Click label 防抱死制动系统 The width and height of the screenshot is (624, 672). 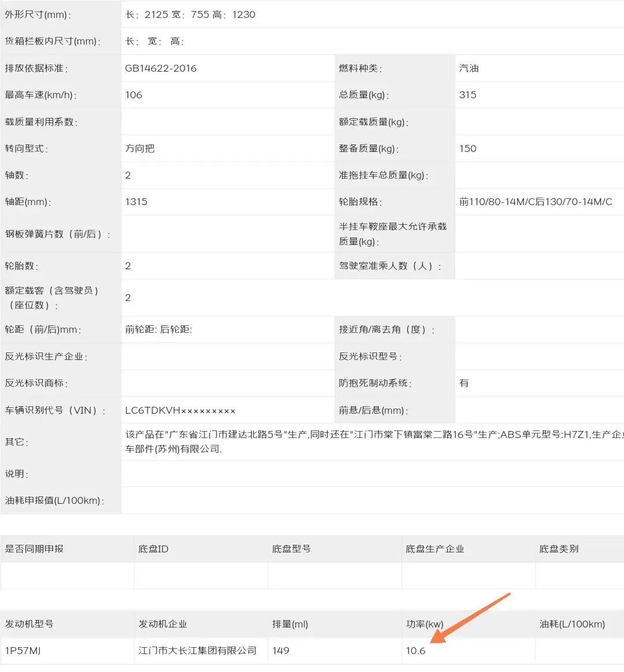(375, 383)
